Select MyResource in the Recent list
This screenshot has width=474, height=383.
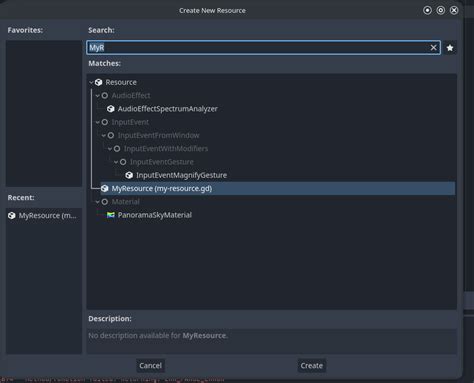pos(44,216)
